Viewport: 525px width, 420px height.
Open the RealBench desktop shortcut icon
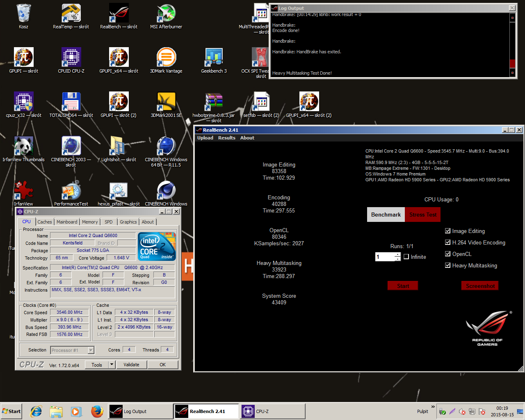(119, 13)
